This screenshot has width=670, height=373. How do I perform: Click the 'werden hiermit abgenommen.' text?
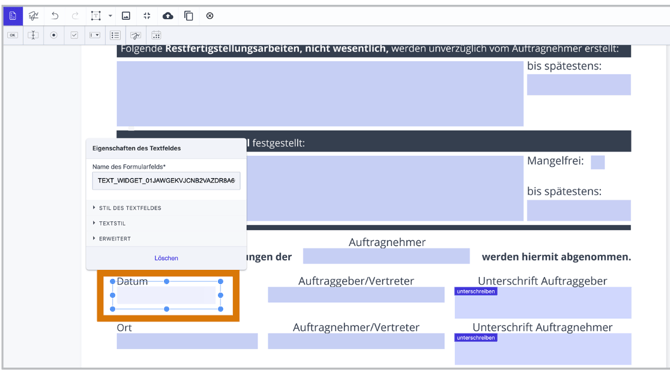(x=556, y=257)
